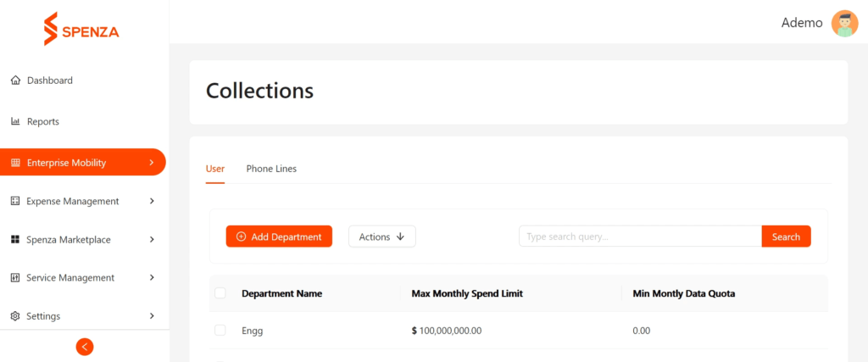Screen dimensions: 868x362
Task: Click the Add Department button
Action: click(279, 237)
